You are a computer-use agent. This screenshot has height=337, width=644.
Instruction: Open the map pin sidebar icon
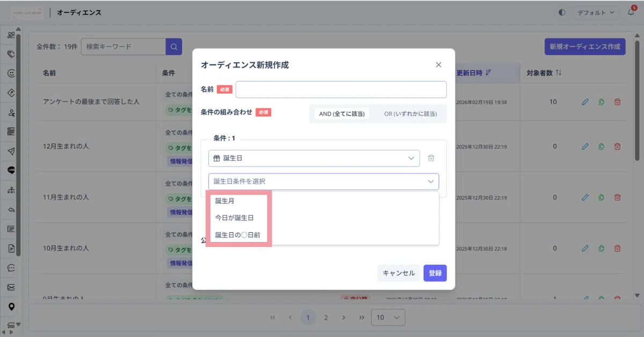tap(11, 306)
